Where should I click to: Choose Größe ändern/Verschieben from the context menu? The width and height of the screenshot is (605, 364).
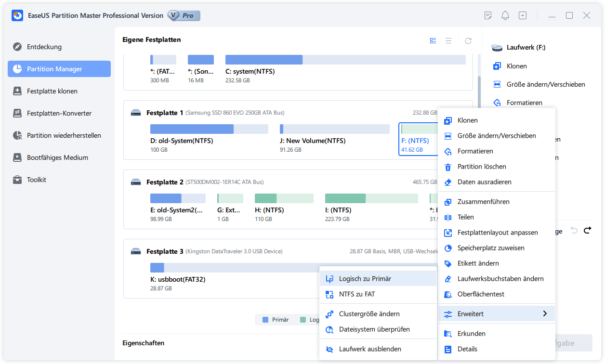(x=497, y=136)
